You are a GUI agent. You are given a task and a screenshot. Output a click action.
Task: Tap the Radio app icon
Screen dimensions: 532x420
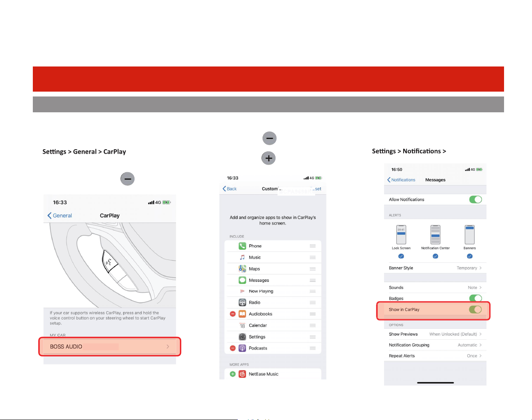tap(242, 302)
